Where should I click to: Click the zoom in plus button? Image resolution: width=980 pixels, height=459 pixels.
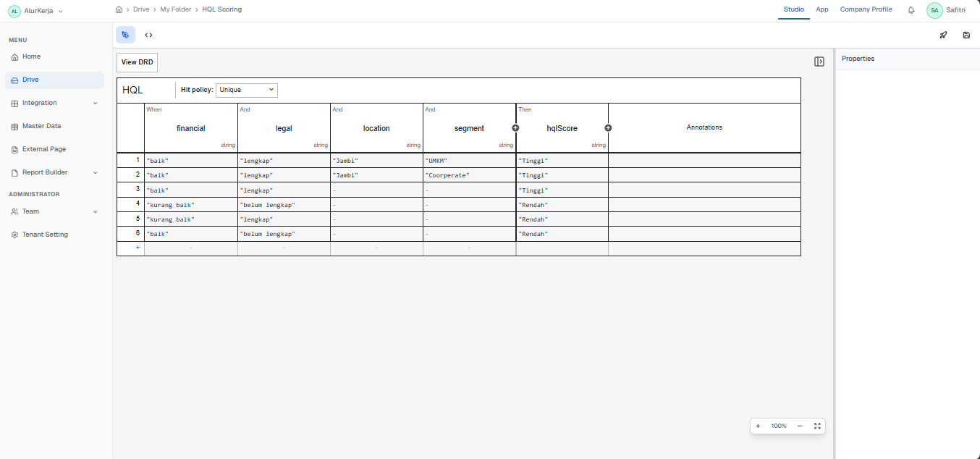point(758,426)
